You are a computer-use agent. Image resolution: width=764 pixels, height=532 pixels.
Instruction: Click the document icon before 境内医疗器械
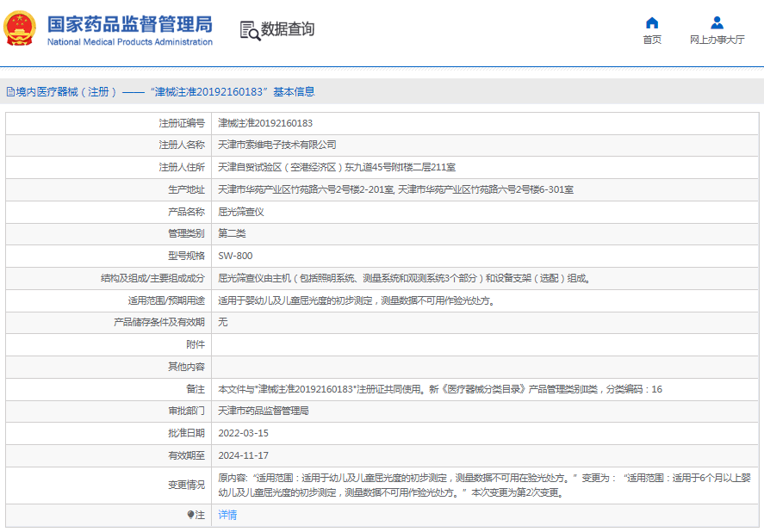(x=10, y=91)
